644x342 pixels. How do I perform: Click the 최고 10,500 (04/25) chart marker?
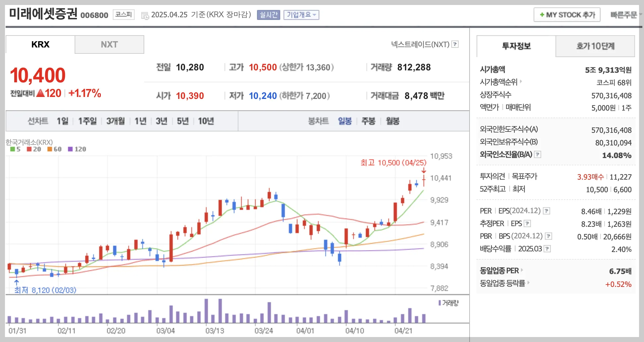[394, 163]
